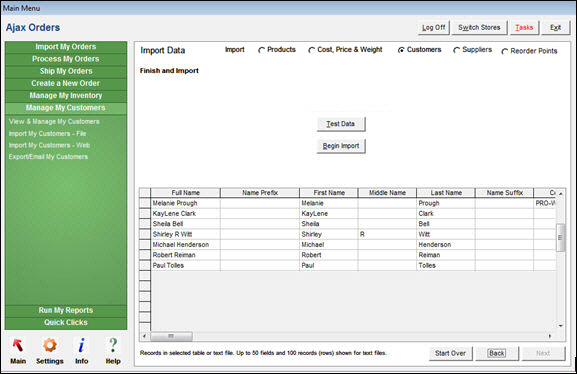Viewport: 577px width, 374px height.
Task: Click the Main arrow icon
Action: click(18, 346)
